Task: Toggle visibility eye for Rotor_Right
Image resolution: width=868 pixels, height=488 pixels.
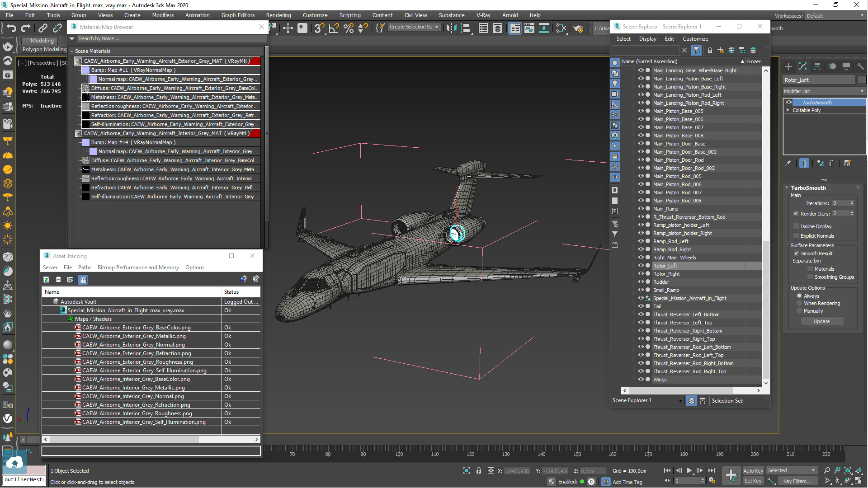Action: click(641, 274)
